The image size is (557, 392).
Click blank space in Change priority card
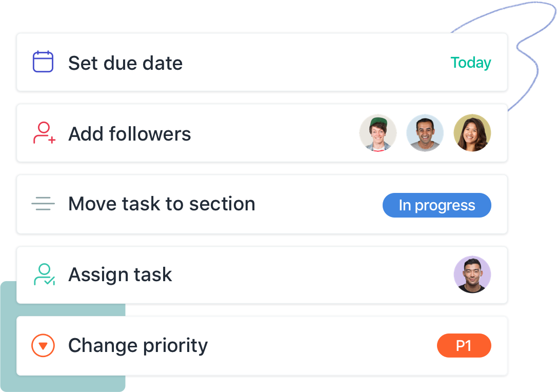[320, 346]
